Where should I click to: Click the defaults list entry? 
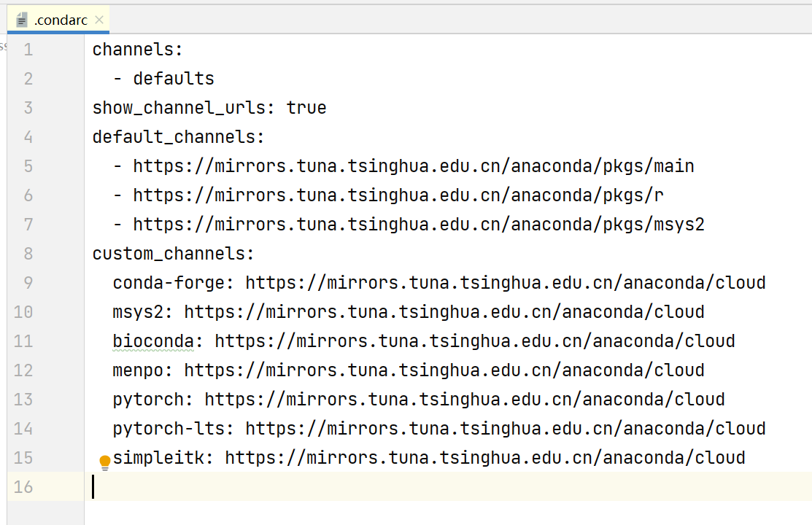click(x=174, y=79)
